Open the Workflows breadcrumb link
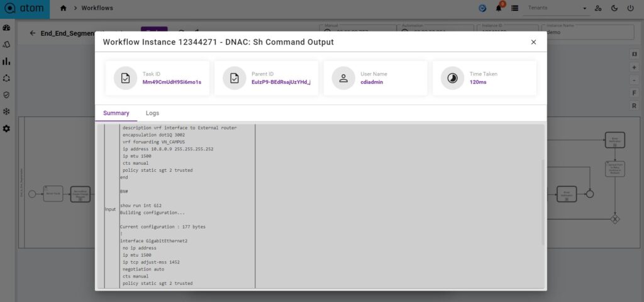The height and width of the screenshot is (302, 644). click(97, 8)
